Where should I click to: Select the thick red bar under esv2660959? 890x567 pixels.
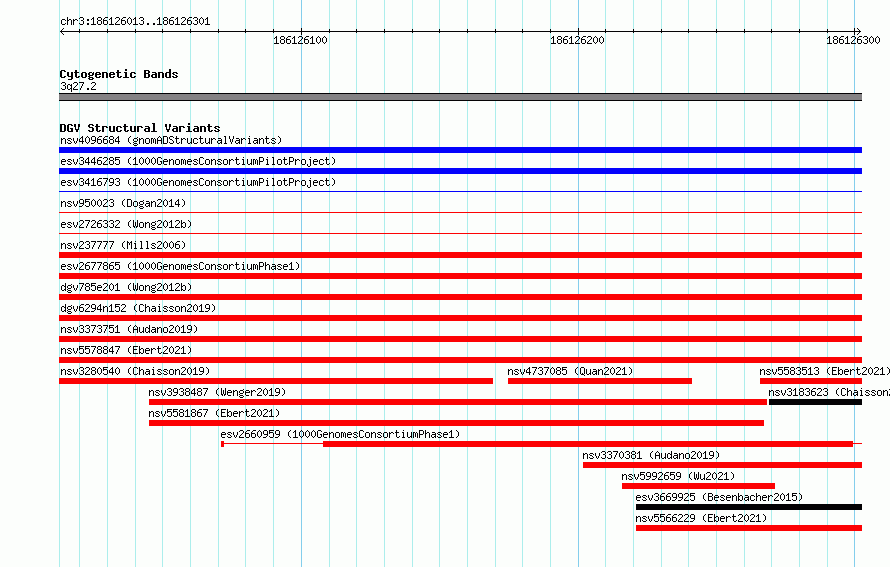[x=588, y=444]
